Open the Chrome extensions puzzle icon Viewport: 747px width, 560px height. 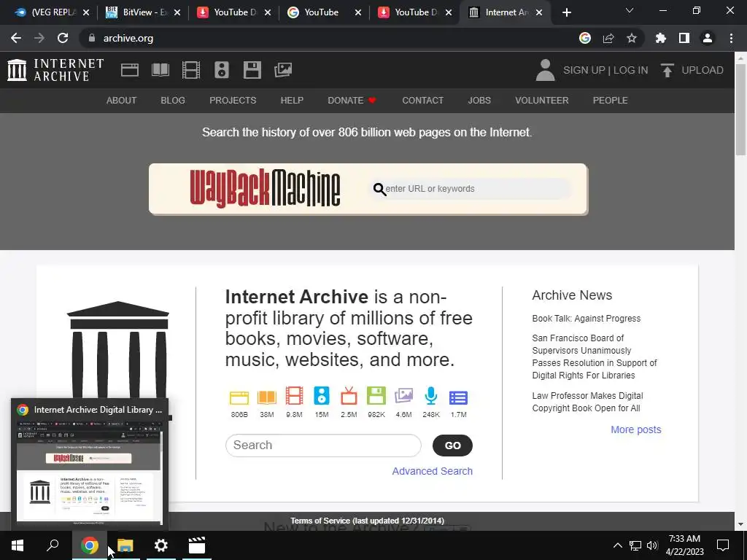pyautogui.click(x=661, y=38)
